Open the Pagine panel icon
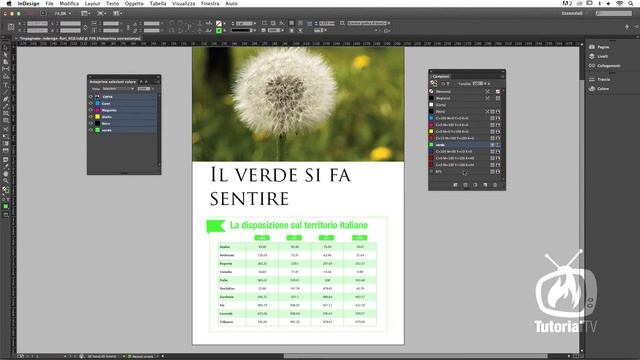This screenshot has height=360, width=640. (600, 47)
